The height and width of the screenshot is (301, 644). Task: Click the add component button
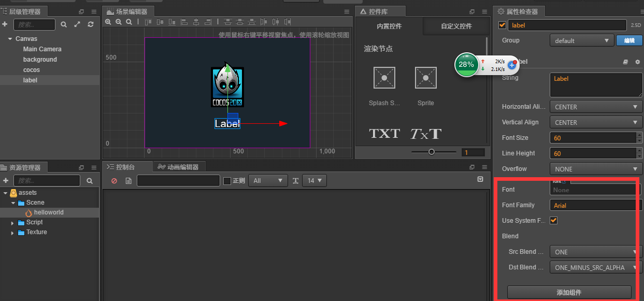coord(569,292)
